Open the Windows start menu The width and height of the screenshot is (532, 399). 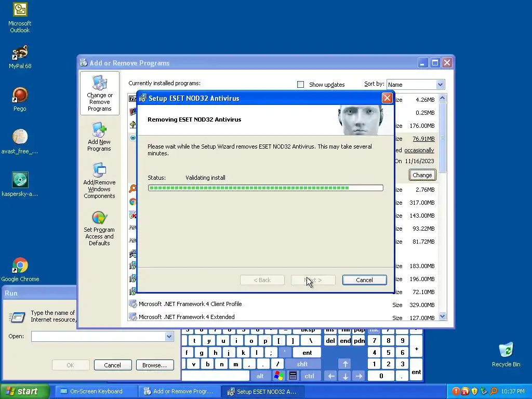(x=24, y=391)
